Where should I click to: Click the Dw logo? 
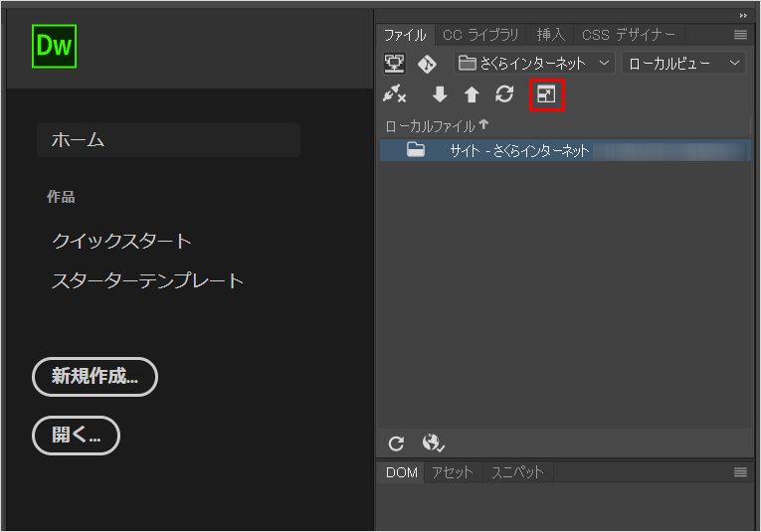click(54, 46)
